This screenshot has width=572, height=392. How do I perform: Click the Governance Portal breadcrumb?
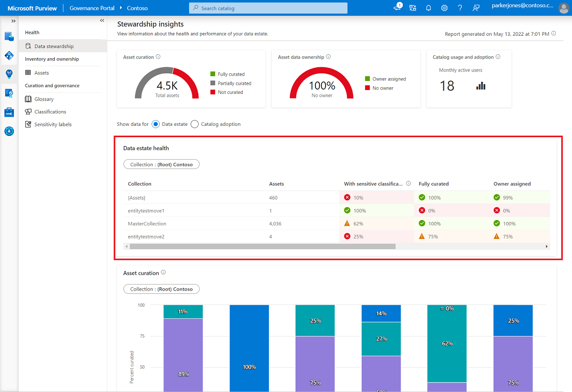tap(92, 8)
